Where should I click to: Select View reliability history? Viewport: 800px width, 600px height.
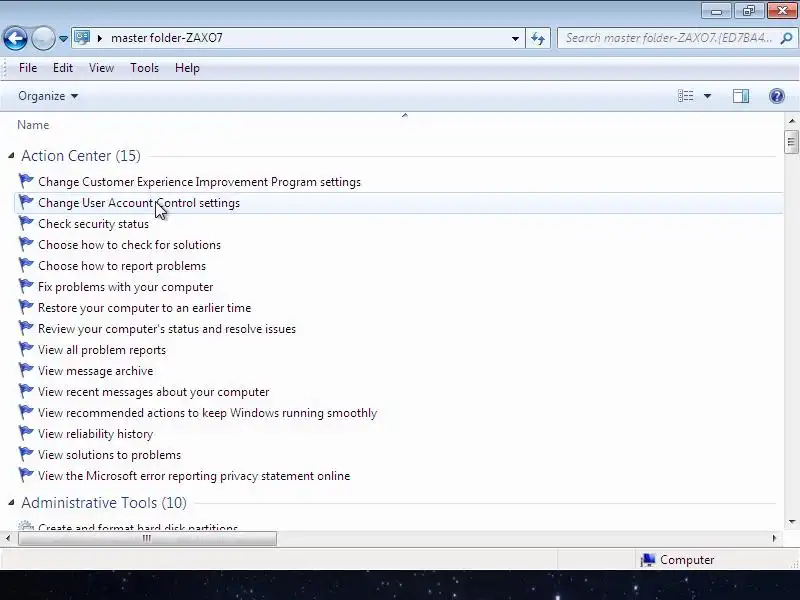pos(95,434)
